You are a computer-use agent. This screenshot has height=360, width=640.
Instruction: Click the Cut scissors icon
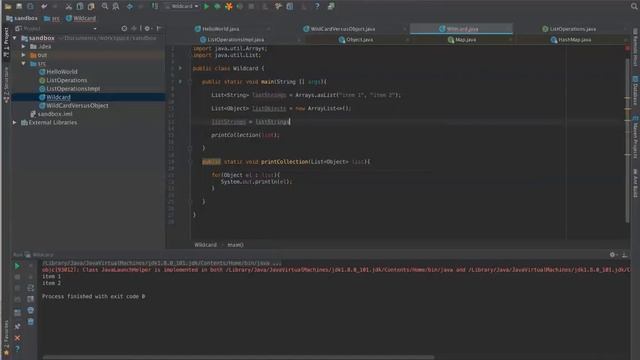69,7
